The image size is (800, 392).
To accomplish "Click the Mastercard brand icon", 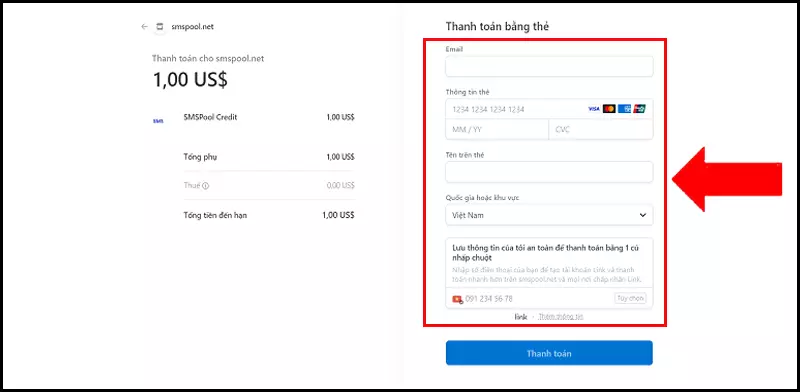I will (609, 109).
